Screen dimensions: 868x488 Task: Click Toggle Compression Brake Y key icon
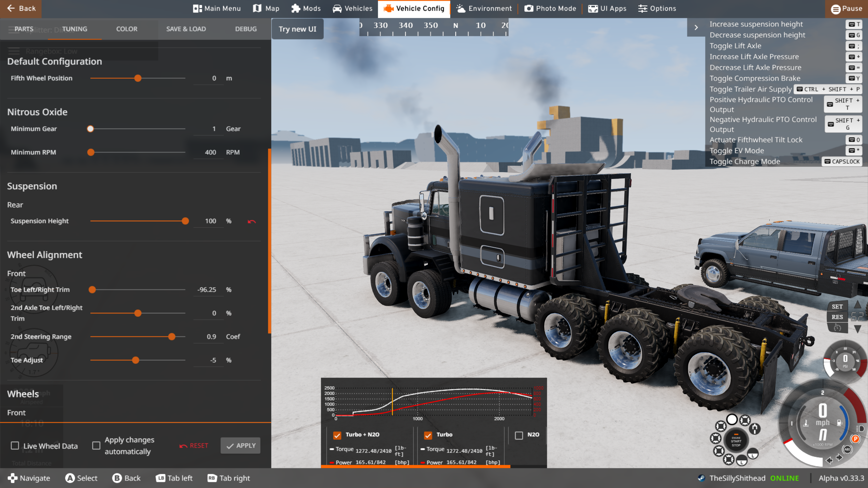pyautogui.click(x=854, y=78)
